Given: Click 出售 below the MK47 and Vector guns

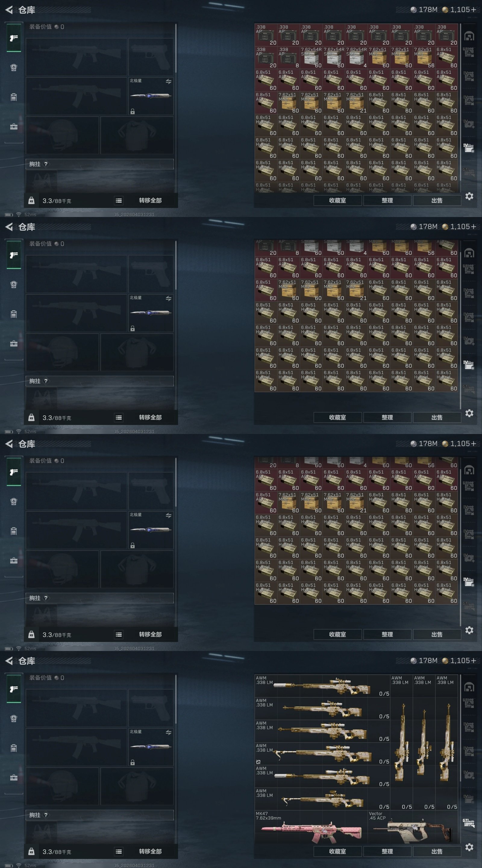Looking at the screenshot, I should 437,851.
